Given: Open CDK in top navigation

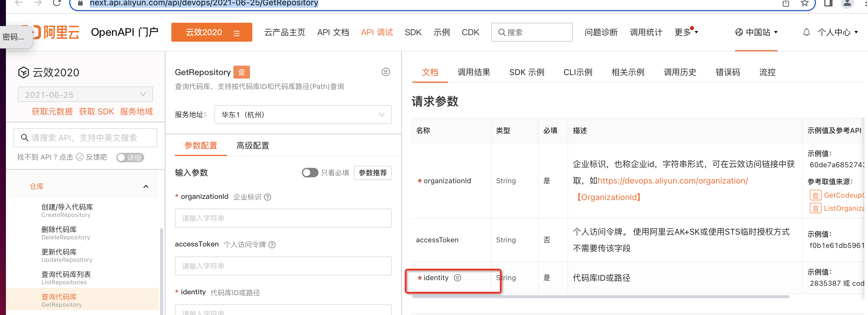Looking at the screenshot, I should point(470,32).
